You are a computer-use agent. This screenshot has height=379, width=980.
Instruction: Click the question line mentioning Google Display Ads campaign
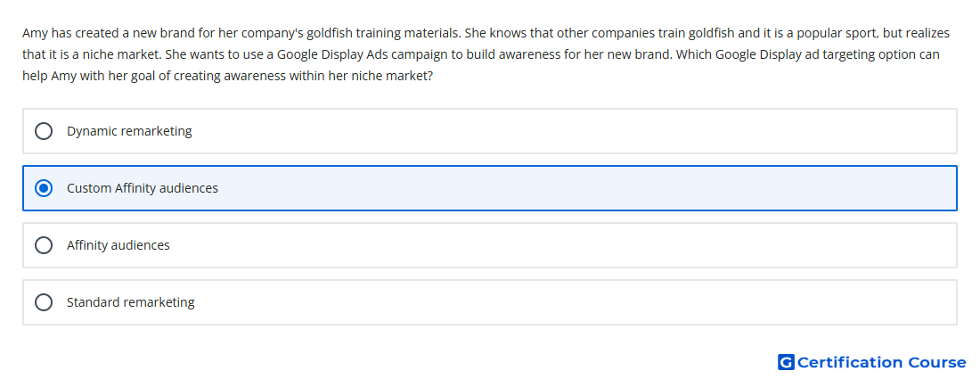click(x=481, y=54)
